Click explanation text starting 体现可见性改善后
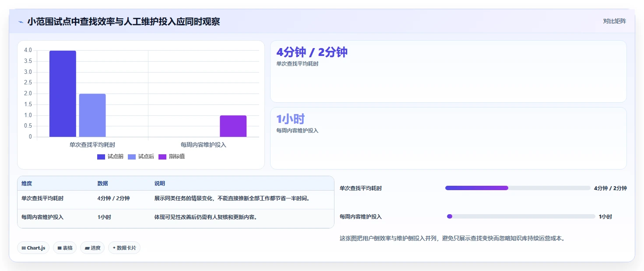This screenshot has width=644, height=271. click(206, 217)
